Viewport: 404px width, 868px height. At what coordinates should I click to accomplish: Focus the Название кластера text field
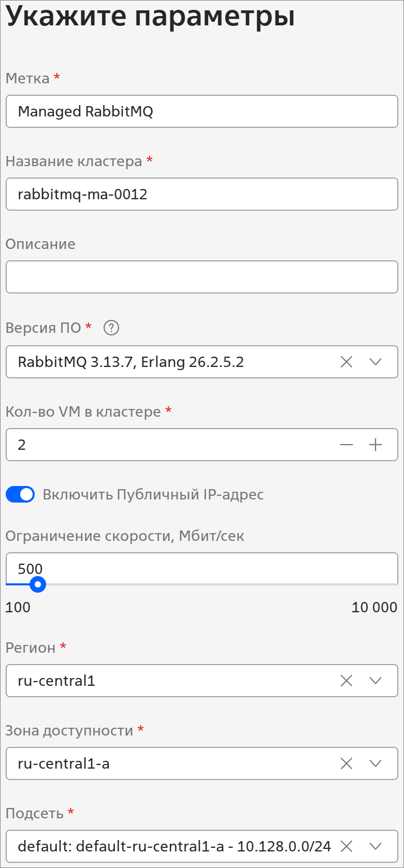202,194
